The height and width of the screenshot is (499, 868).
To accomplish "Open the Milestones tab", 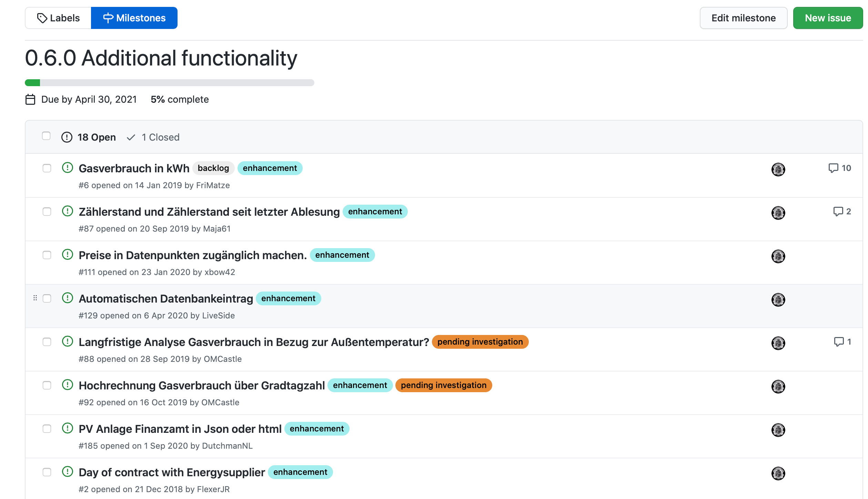I will tap(134, 18).
